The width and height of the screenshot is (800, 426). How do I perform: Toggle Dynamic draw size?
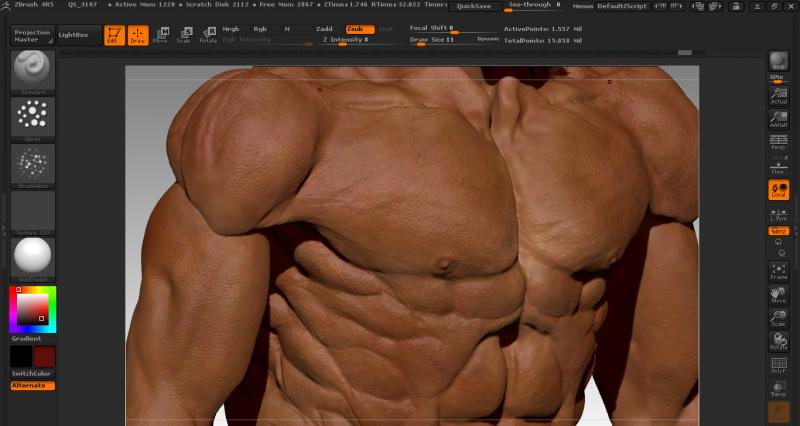point(488,39)
